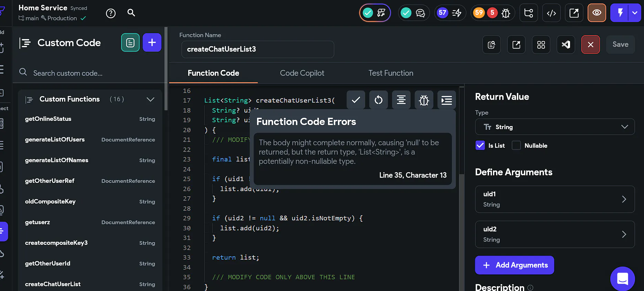Image resolution: width=644 pixels, height=291 pixels.
Task: Click the reset code circular arrow
Action: pos(378,100)
